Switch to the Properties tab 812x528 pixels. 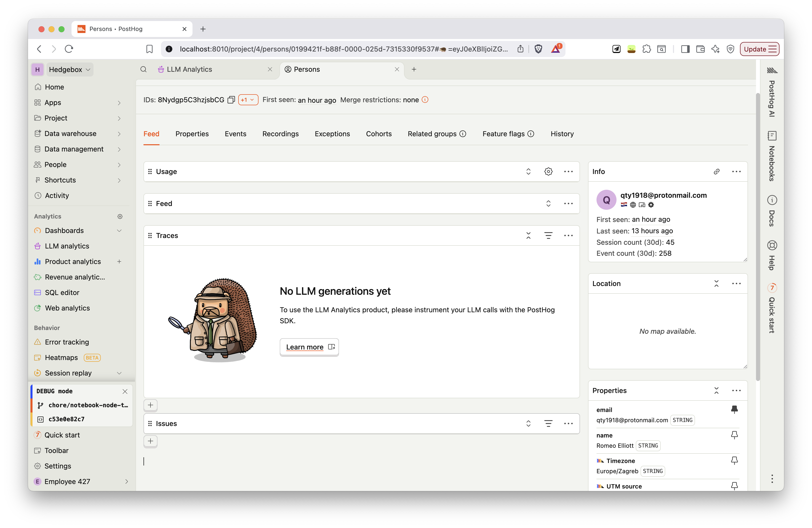click(x=192, y=134)
